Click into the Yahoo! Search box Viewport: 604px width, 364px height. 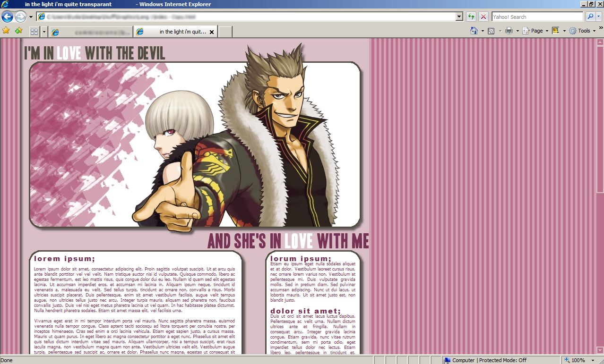click(x=537, y=17)
